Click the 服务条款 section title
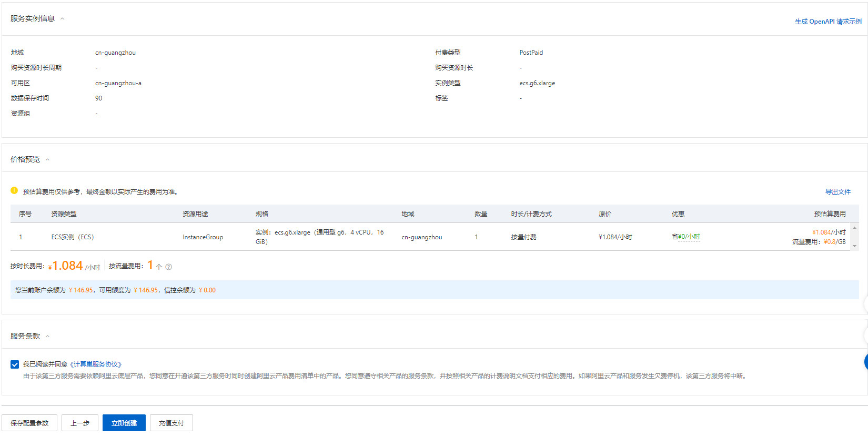The image size is (868, 437). pyautogui.click(x=25, y=336)
